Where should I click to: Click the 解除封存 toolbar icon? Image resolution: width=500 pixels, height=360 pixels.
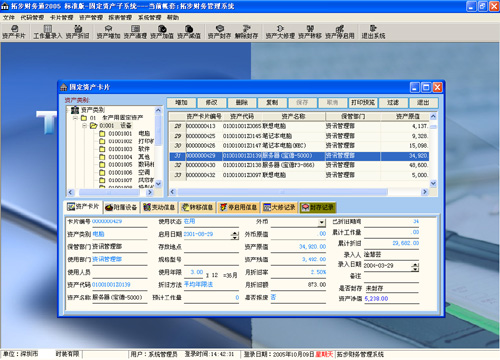click(x=246, y=32)
